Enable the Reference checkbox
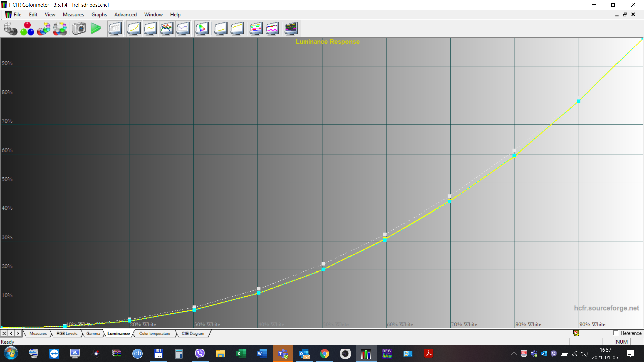The width and height of the screenshot is (644, 362). click(x=616, y=333)
